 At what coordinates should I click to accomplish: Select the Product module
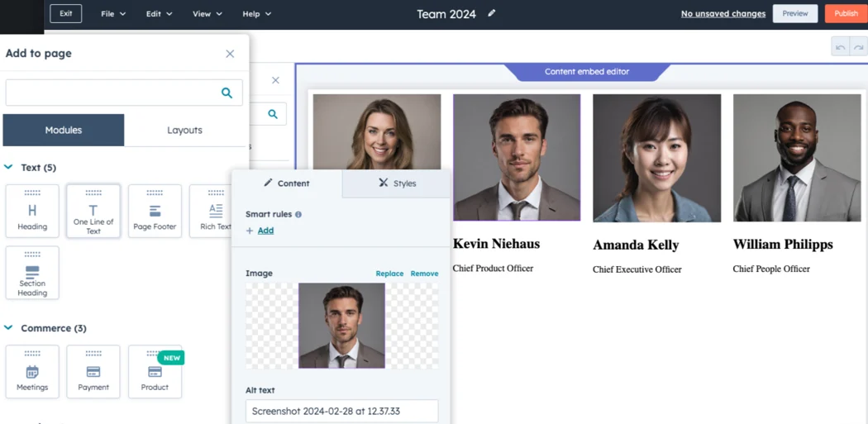155,371
